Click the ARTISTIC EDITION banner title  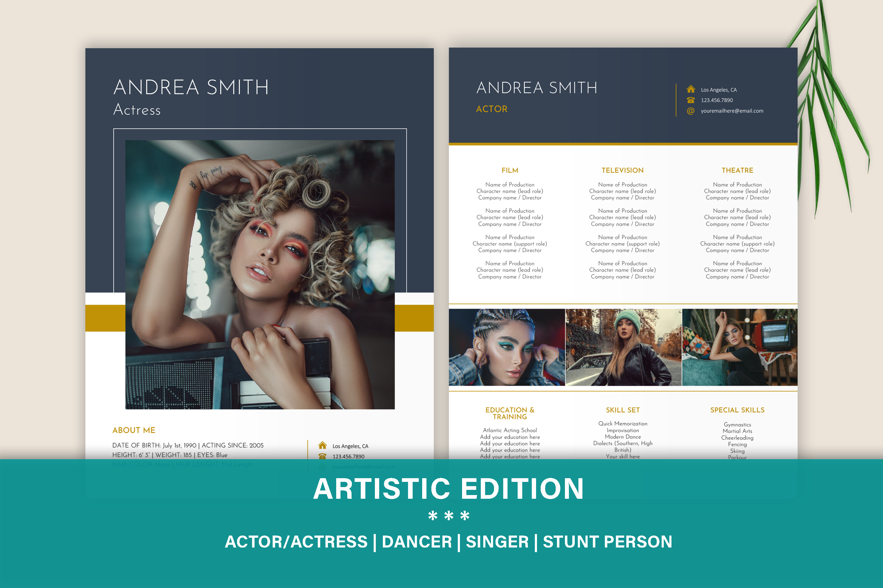[449, 489]
